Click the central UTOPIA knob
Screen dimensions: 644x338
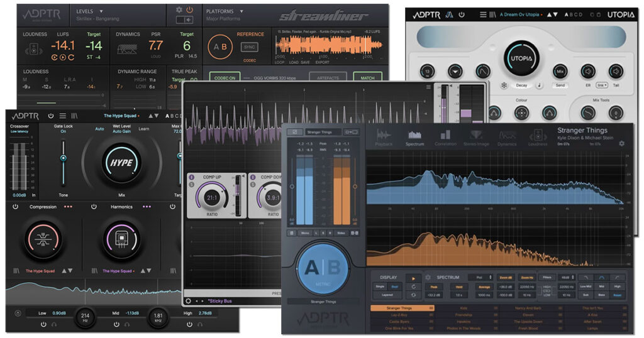tap(521, 58)
